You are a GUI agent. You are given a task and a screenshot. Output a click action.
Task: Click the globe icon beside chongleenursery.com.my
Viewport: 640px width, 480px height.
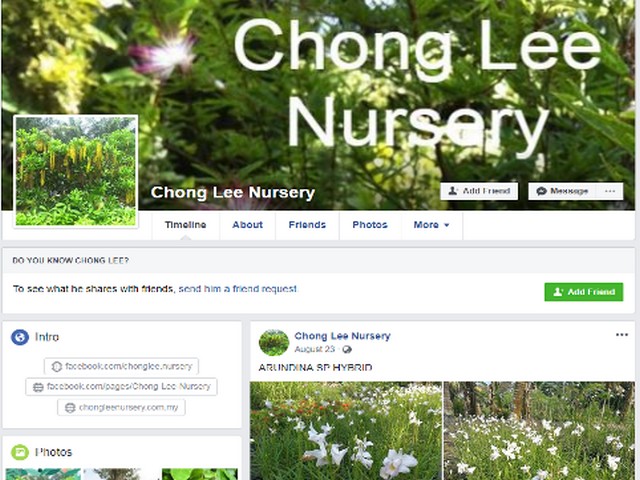(70, 407)
